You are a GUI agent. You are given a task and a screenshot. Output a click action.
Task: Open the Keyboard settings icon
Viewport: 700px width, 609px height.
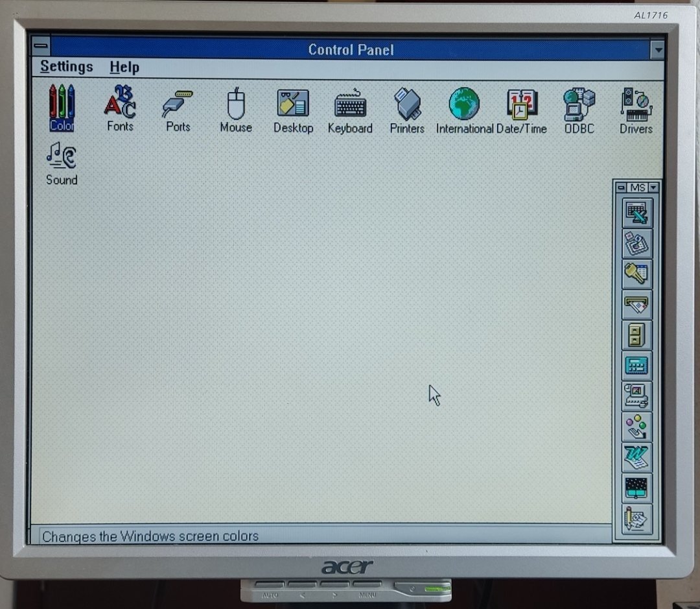[x=350, y=111]
